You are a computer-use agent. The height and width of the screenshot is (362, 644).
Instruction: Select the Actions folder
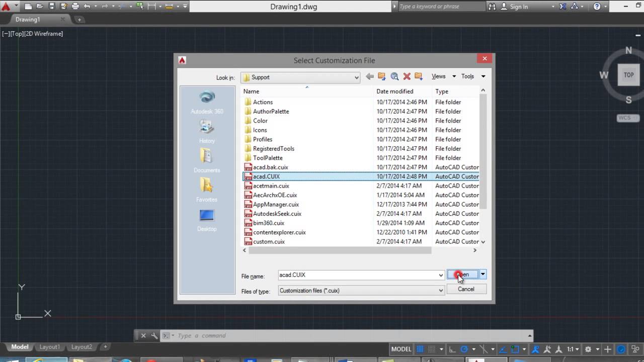[263, 102]
